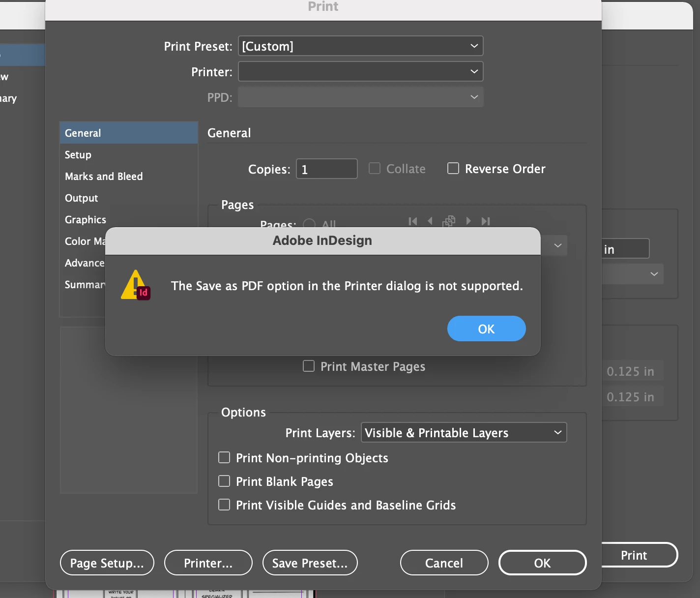
Task: Open the Printer dropdown
Action: 361,71
